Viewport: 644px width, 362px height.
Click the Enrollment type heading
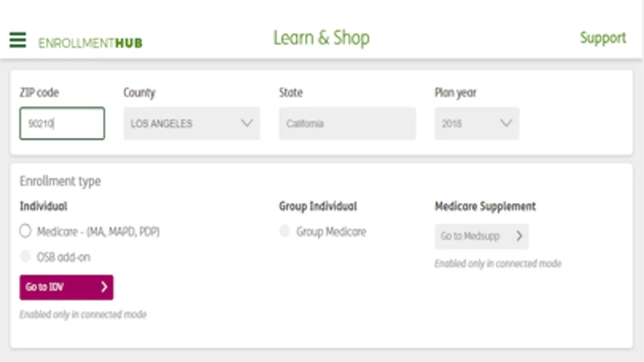coord(60,181)
